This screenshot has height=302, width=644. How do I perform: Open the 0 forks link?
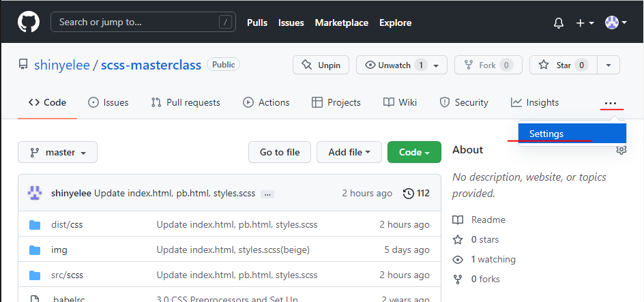[x=476, y=280]
